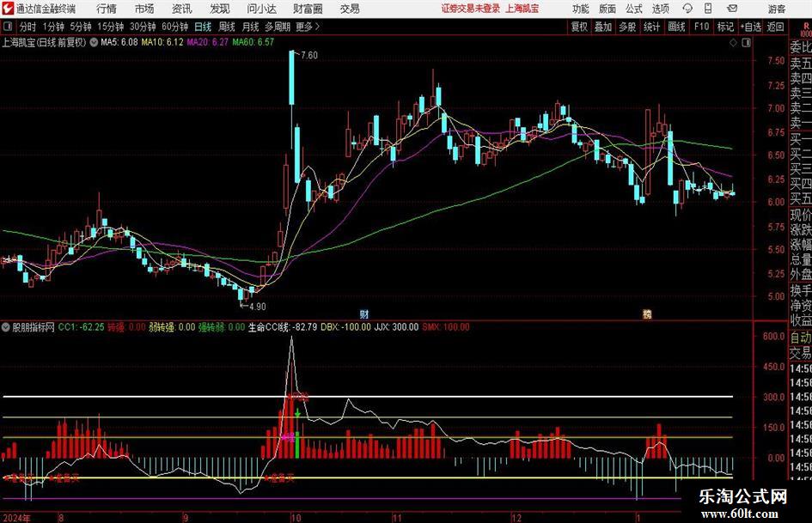Viewport: 812px width, 523px height.
Task: Click the 标记 mark toolbar button
Action: [725, 27]
